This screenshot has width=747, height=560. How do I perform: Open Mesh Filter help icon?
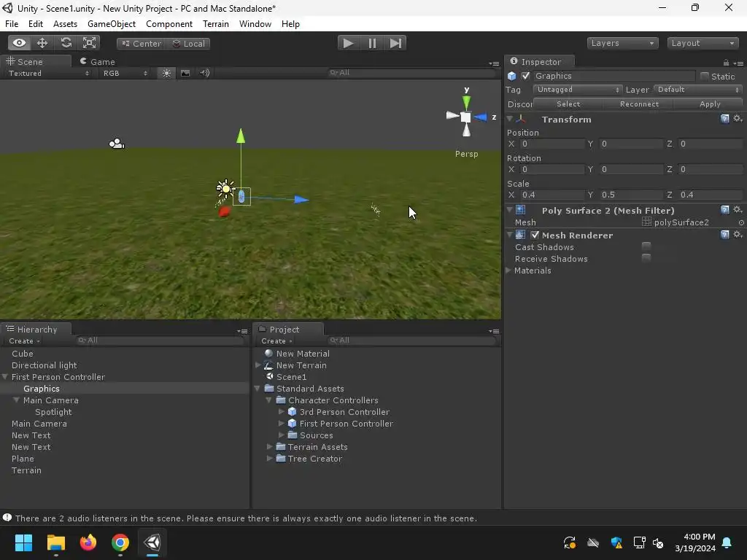pyautogui.click(x=724, y=209)
